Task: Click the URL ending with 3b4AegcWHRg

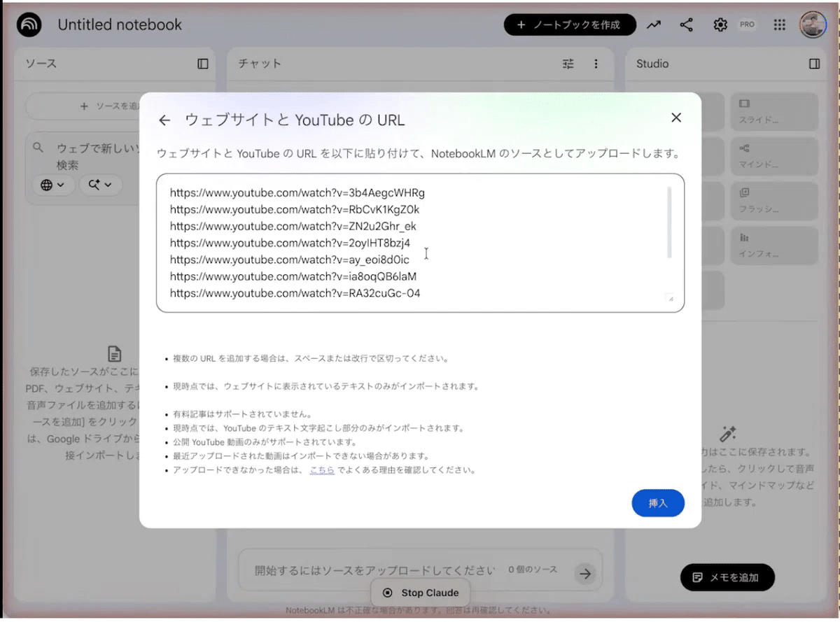Action: click(x=297, y=192)
